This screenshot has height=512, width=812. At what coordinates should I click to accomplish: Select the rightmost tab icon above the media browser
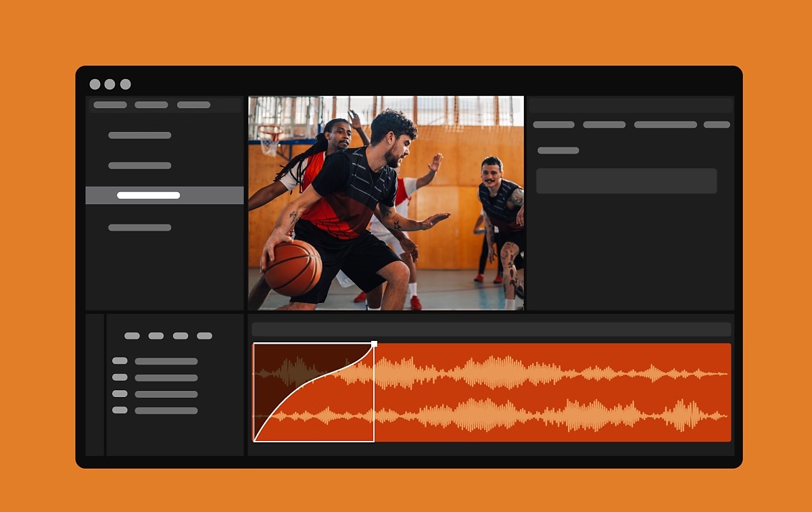[194, 105]
